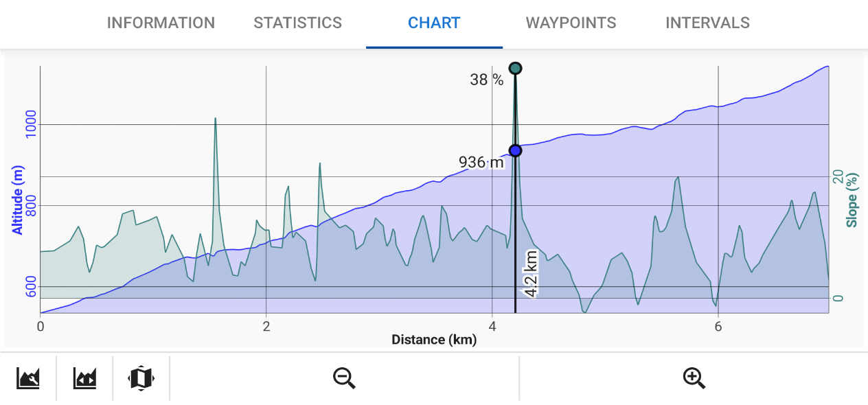Image resolution: width=868 pixels, height=405 pixels.
Task: Switch to the Information tab
Action: click(161, 23)
